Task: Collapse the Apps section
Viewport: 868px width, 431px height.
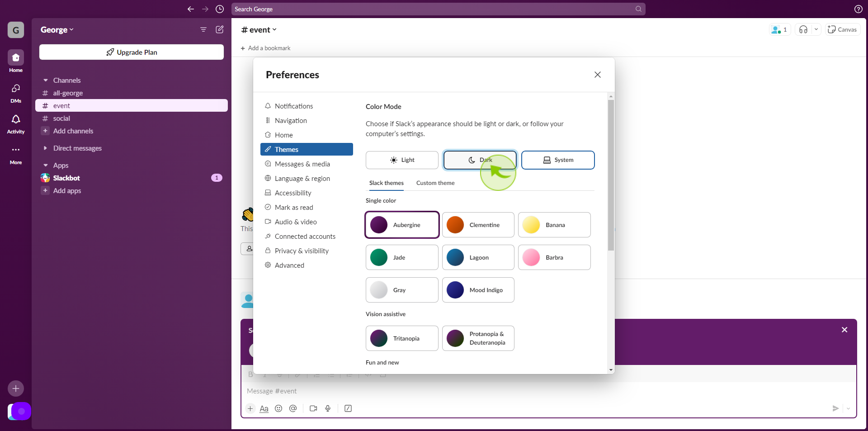Action: [46, 166]
